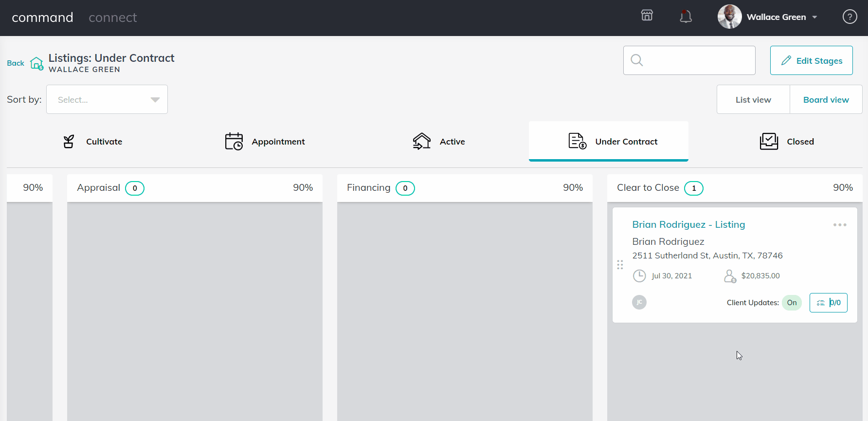
Task: Click the Appointment calendar icon
Action: (234, 141)
